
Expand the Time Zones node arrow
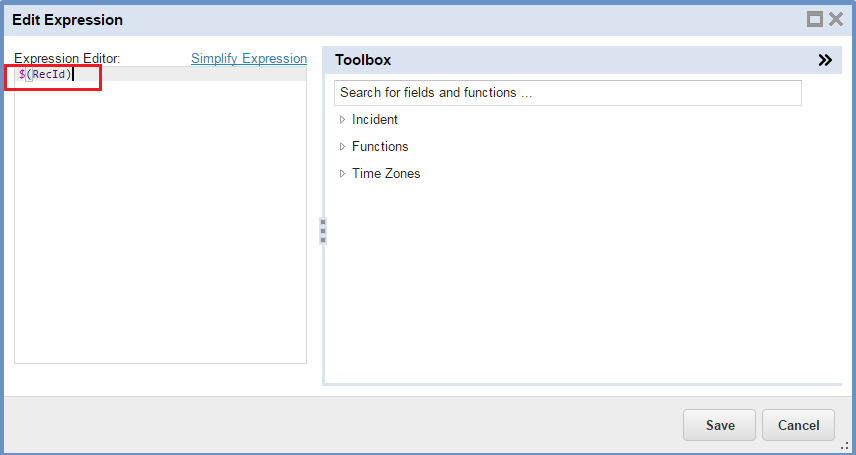pyautogui.click(x=342, y=174)
